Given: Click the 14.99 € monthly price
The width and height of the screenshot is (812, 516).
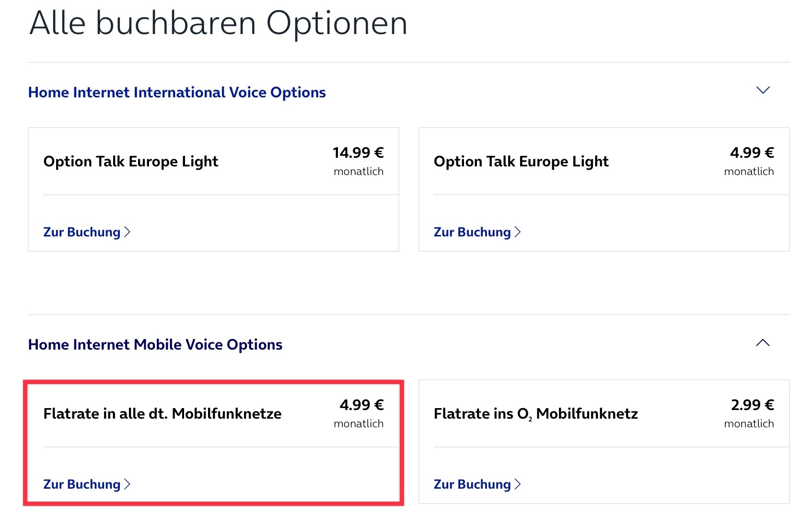Looking at the screenshot, I should 358,153.
